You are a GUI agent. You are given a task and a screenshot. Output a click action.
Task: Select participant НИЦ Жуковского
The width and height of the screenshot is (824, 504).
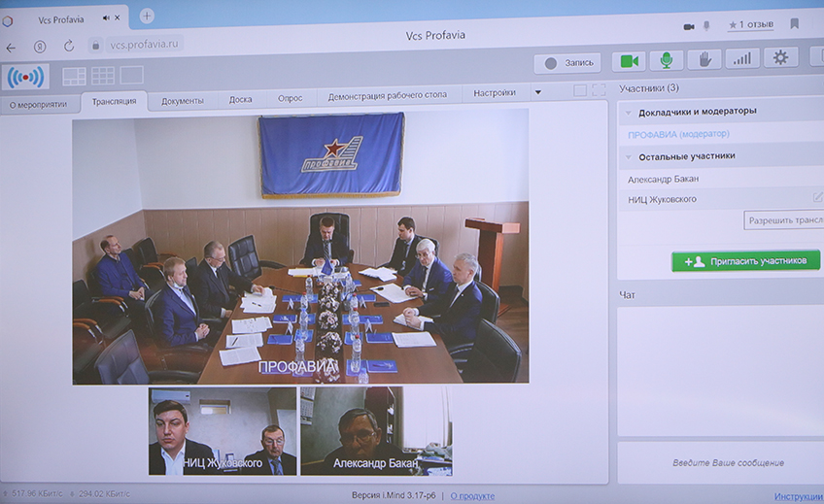[662, 199]
